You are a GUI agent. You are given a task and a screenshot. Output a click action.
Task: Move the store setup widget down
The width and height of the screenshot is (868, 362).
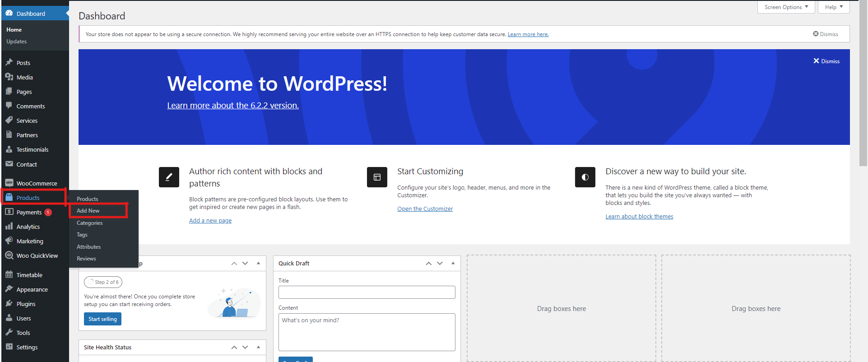pos(245,263)
